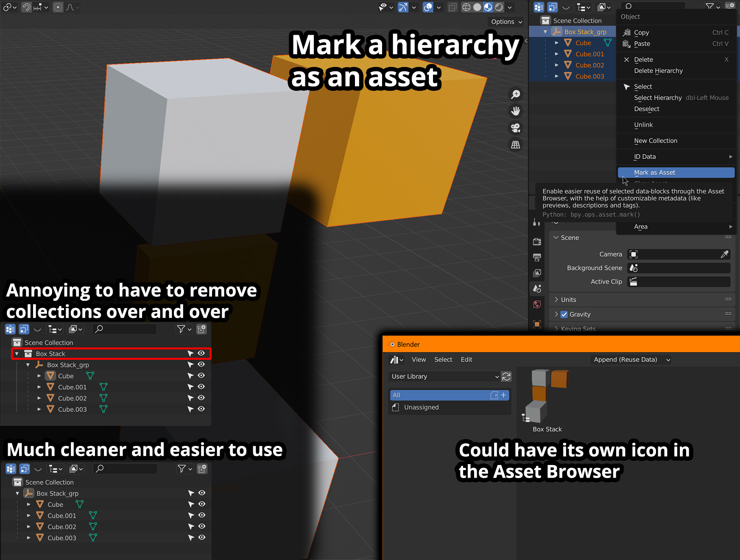This screenshot has width=740, height=560.
Task: Open the ID Data submenu
Action: (676, 157)
